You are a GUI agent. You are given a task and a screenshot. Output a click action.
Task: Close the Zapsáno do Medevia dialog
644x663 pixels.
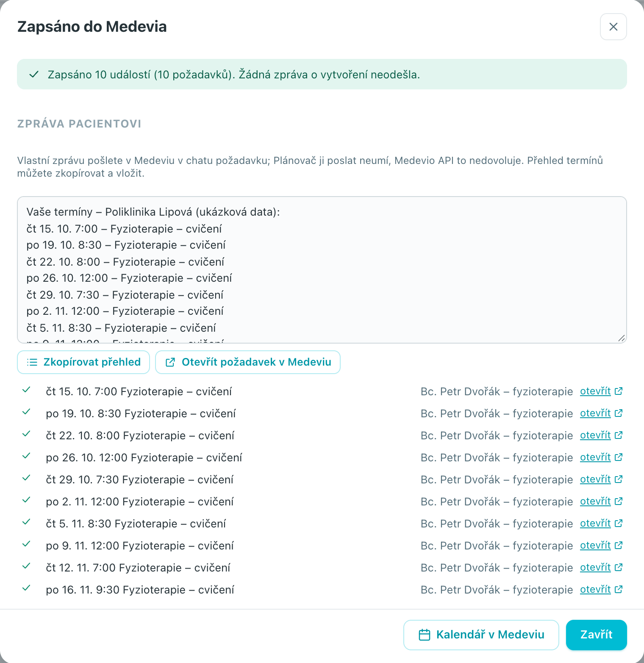613,27
